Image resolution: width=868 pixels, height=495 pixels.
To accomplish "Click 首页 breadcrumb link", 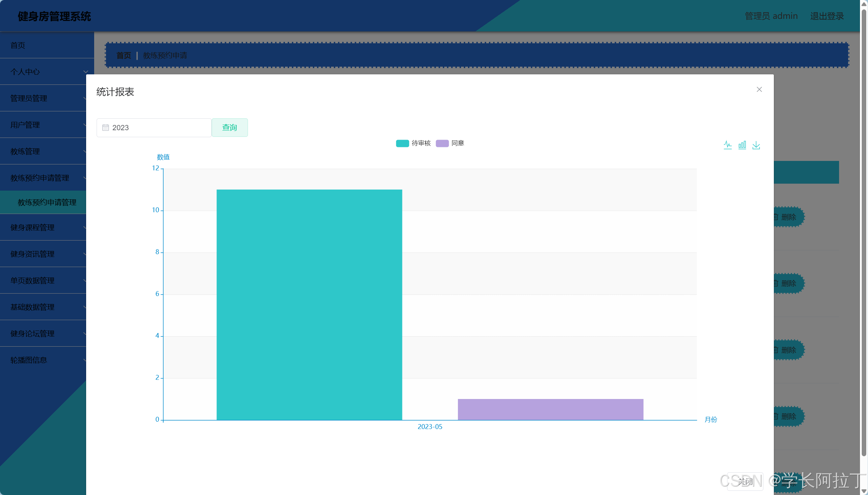I will [123, 55].
